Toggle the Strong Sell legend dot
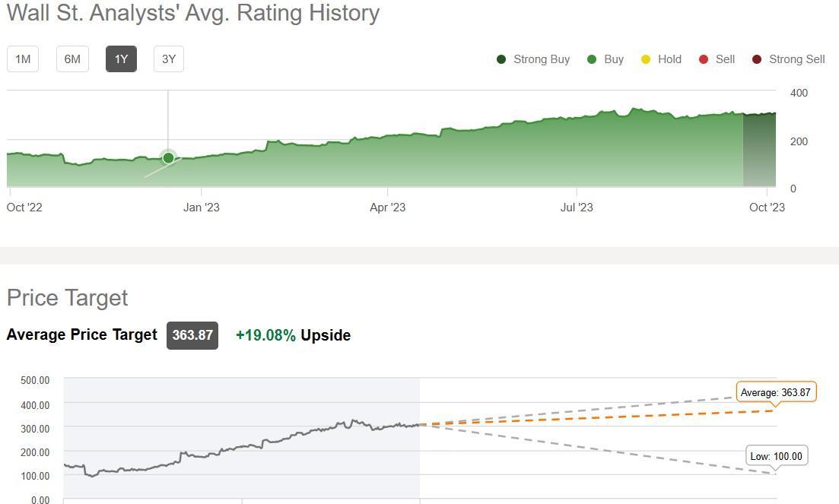The height and width of the screenshot is (504, 839). [x=757, y=59]
